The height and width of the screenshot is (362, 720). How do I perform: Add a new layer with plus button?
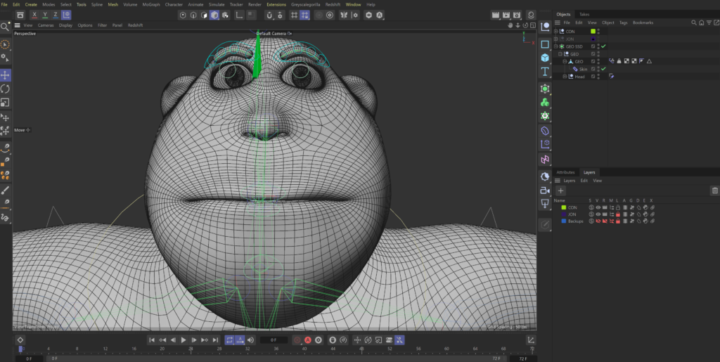click(561, 191)
